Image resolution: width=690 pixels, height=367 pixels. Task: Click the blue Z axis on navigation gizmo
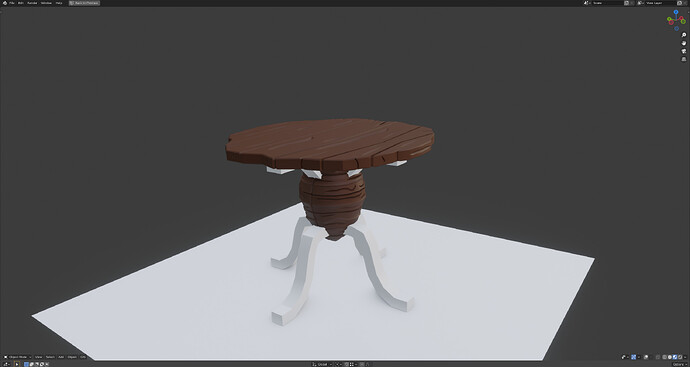click(676, 12)
